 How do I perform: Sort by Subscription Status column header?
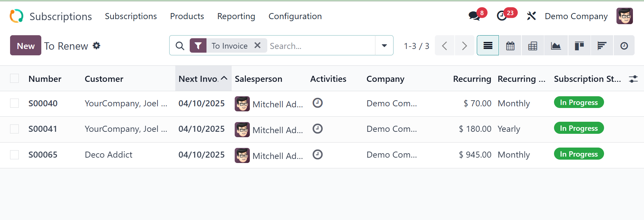(x=587, y=79)
